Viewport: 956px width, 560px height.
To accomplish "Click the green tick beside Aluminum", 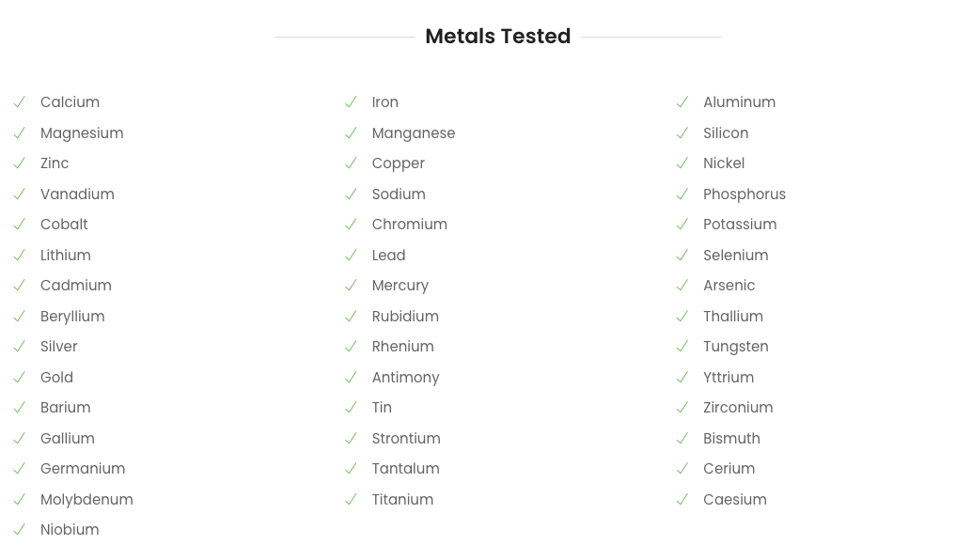I will (682, 102).
